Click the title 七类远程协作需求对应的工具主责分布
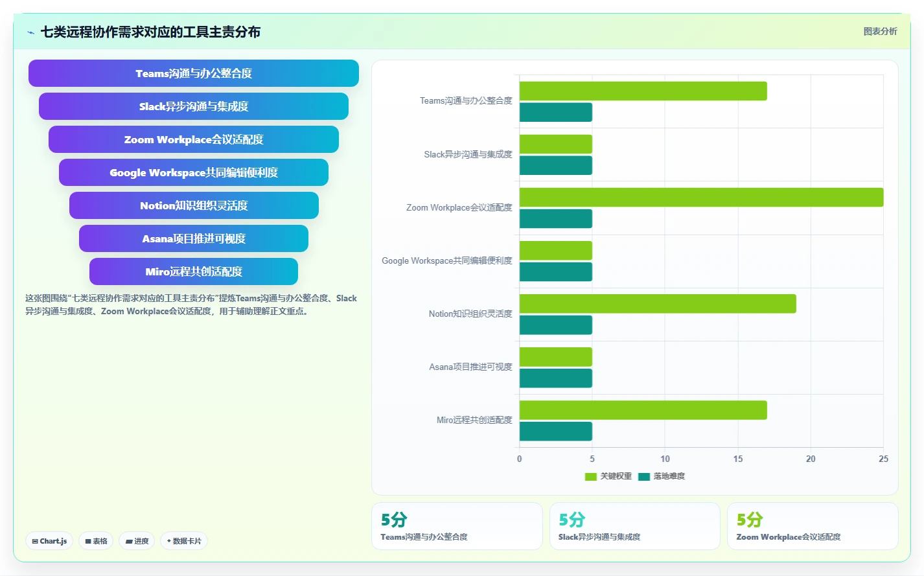This screenshot has width=924, height=576. coord(150,32)
